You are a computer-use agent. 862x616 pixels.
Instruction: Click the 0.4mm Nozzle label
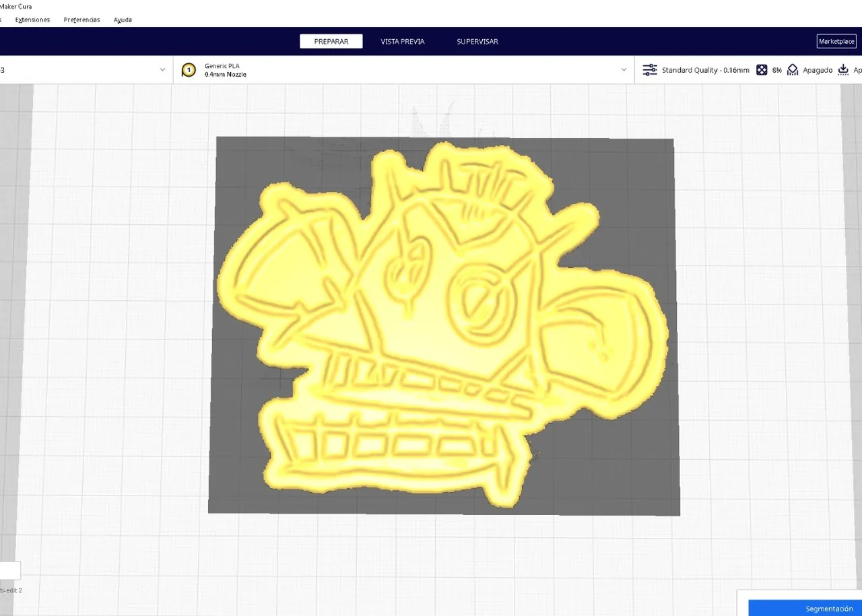(x=222, y=75)
